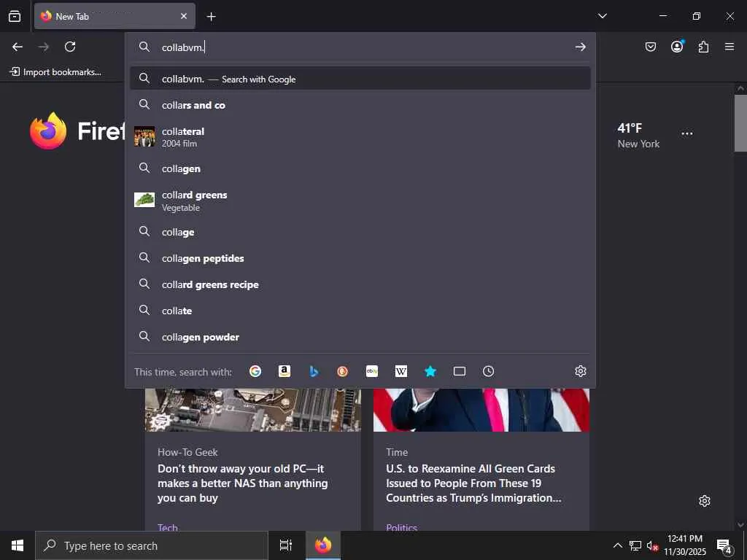Click the address bar text field
Viewport: 747px width, 560px height.
coord(362,47)
